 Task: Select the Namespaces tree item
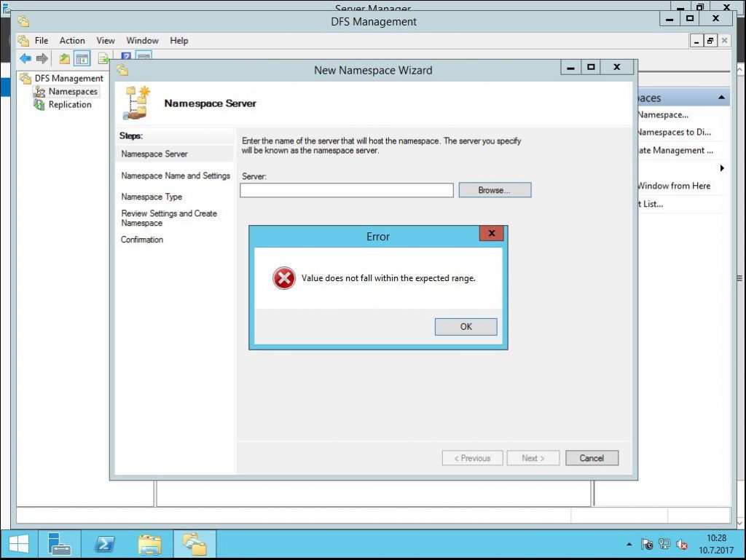[x=73, y=91]
